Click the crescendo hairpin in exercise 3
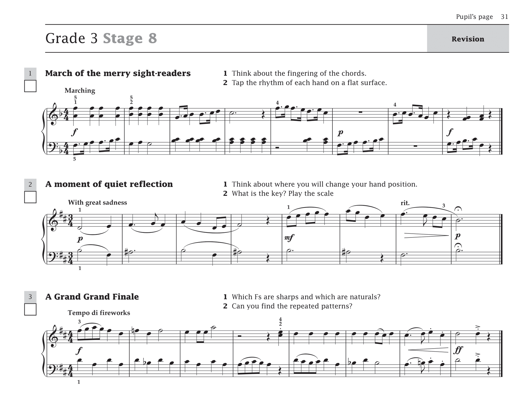This screenshot has width=532, height=400. click(x=428, y=350)
